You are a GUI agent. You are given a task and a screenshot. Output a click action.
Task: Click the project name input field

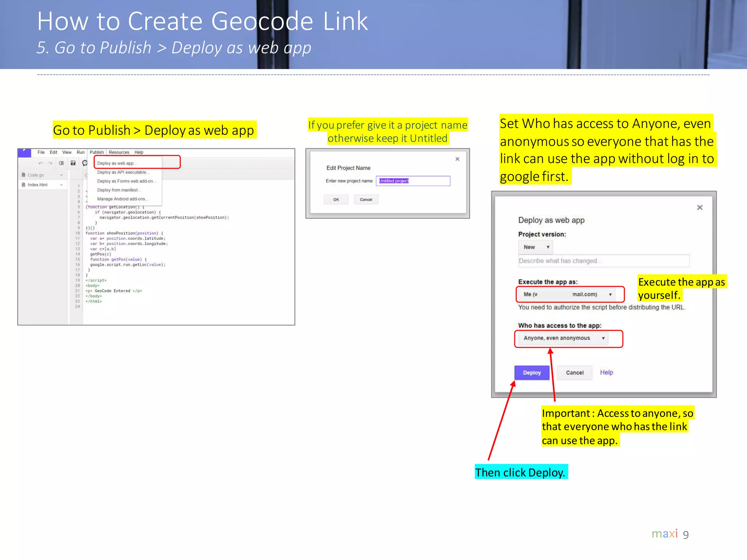[x=413, y=181]
